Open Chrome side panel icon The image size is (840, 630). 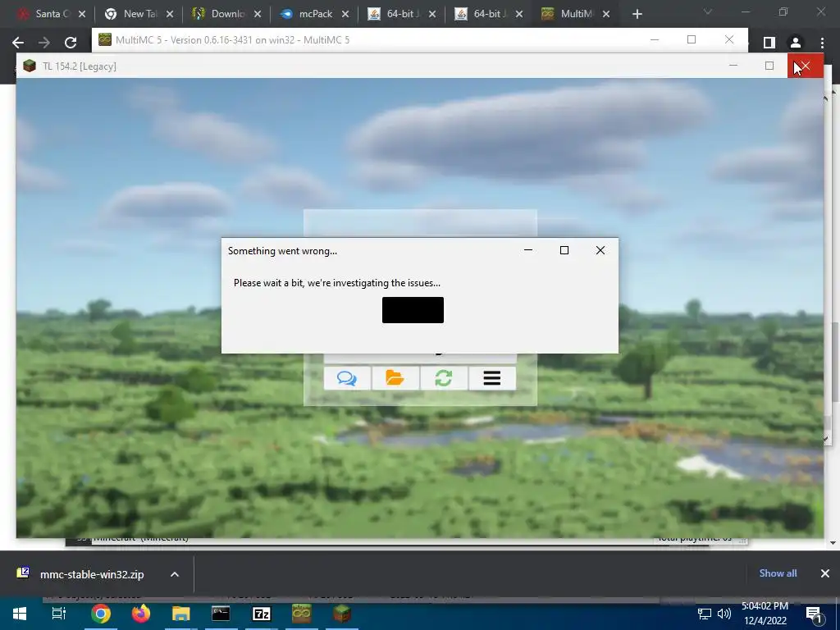(x=769, y=43)
